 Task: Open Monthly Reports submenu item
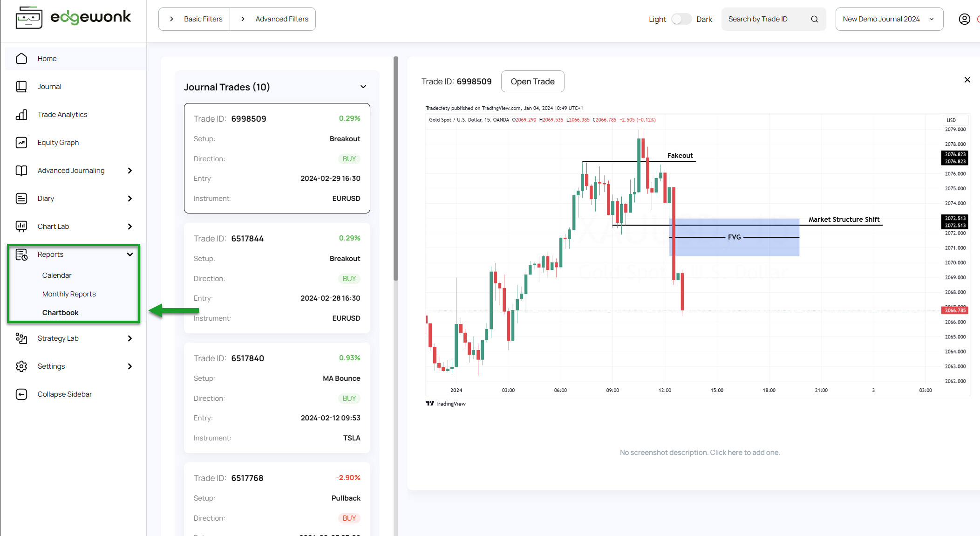tap(69, 294)
